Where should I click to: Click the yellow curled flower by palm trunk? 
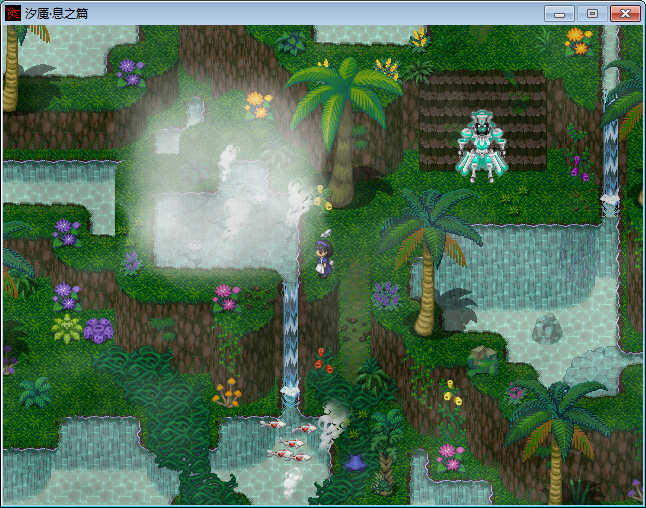(323, 198)
